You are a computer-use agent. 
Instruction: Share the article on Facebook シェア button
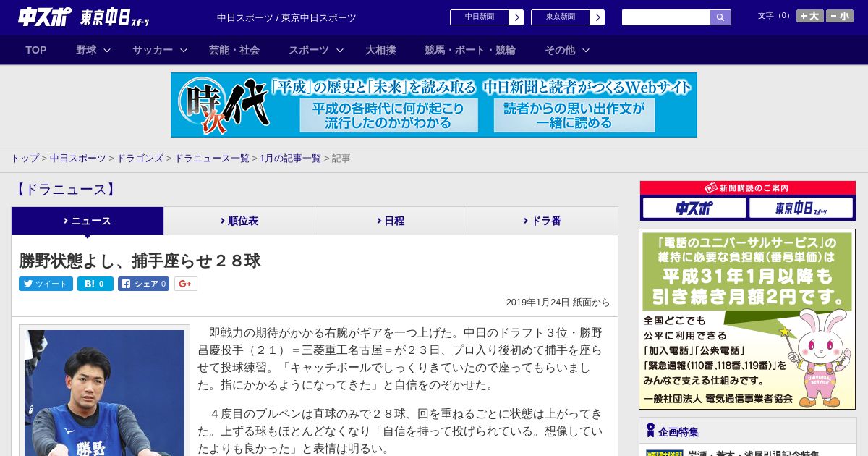[143, 284]
